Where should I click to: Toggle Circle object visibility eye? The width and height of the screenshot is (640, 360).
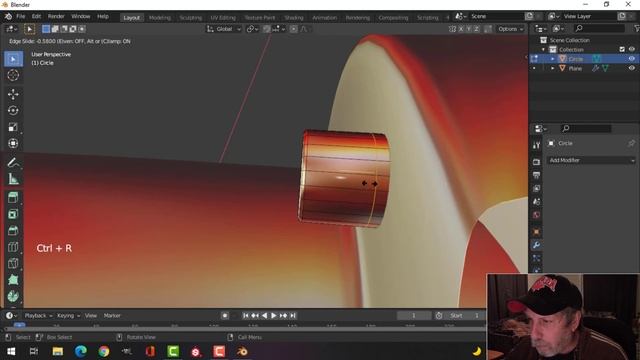pyautogui.click(x=631, y=59)
